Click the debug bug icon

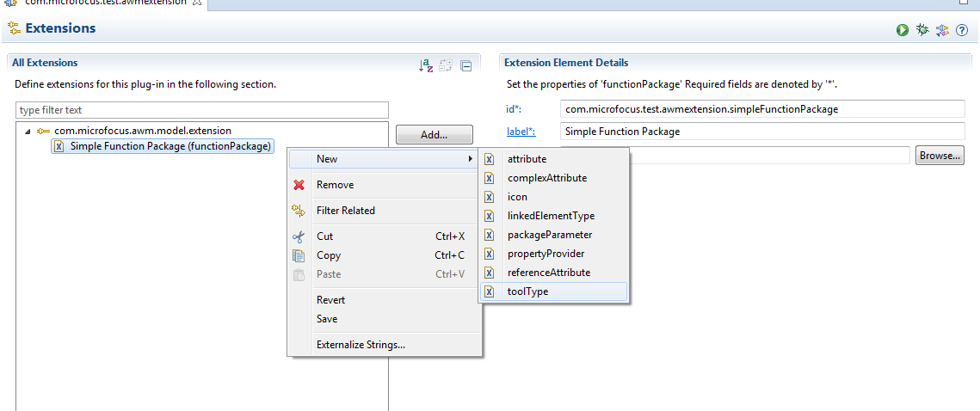922,30
